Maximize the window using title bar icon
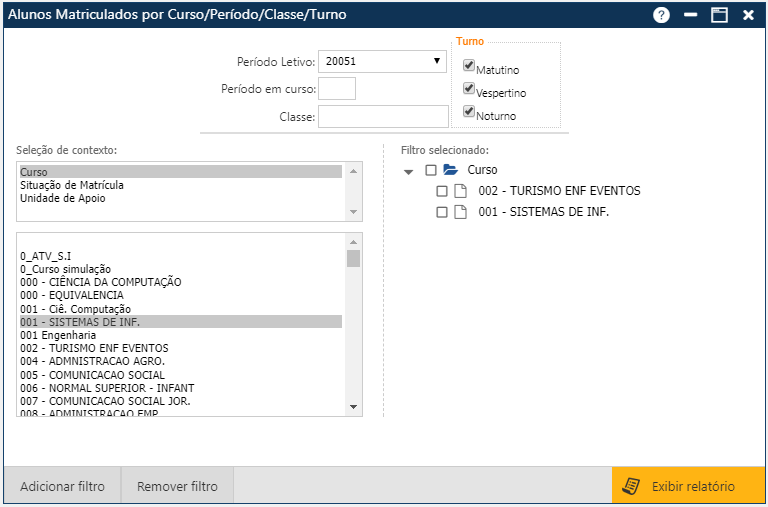 coord(718,15)
